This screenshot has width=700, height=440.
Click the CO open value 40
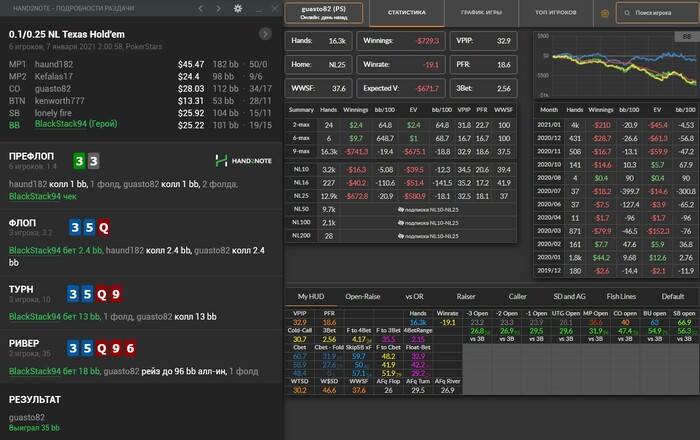(625, 322)
